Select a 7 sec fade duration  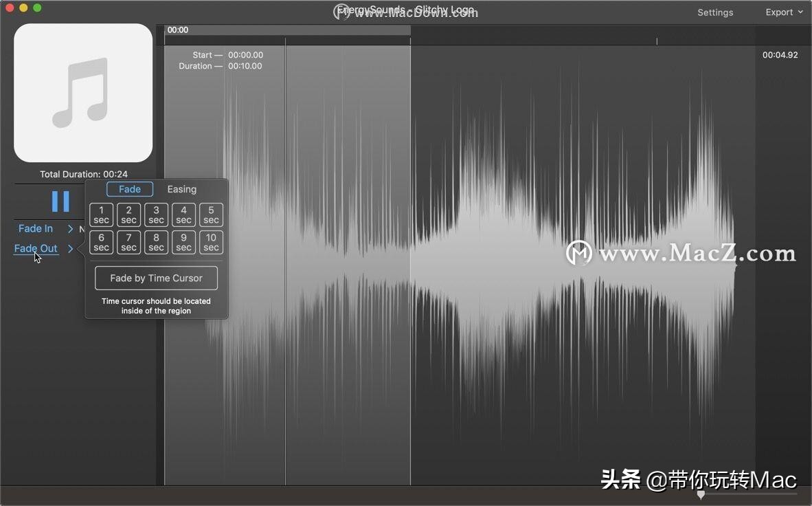[x=128, y=242]
